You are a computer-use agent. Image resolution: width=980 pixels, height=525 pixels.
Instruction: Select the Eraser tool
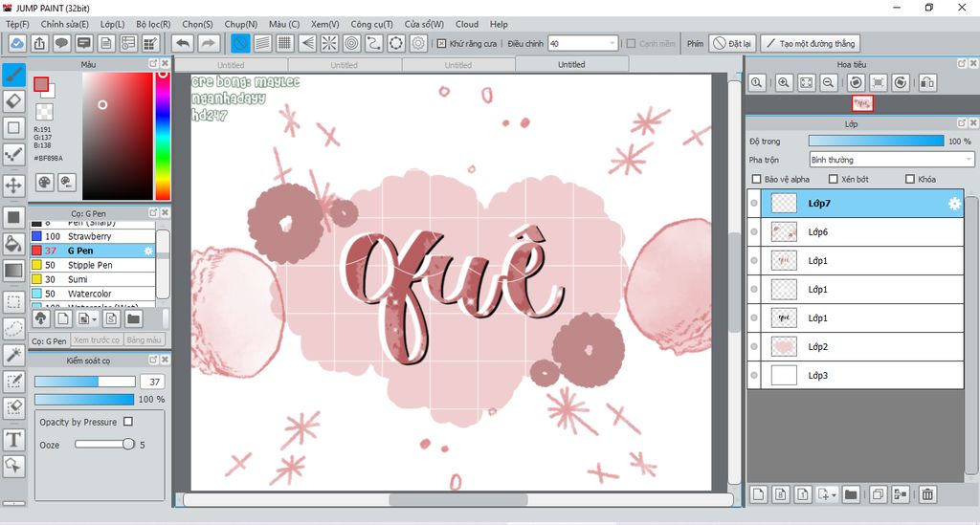coord(13,101)
